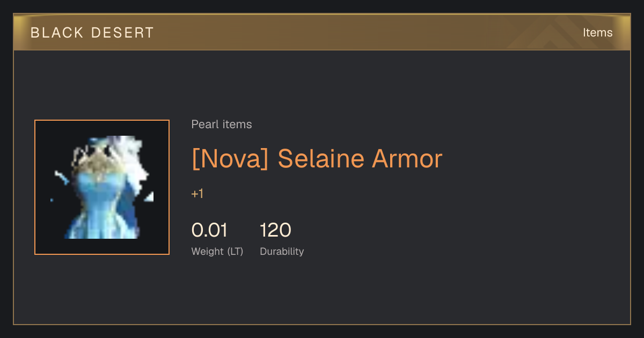644x338 pixels.
Task: Open the Items link in header
Action: click(x=597, y=33)
